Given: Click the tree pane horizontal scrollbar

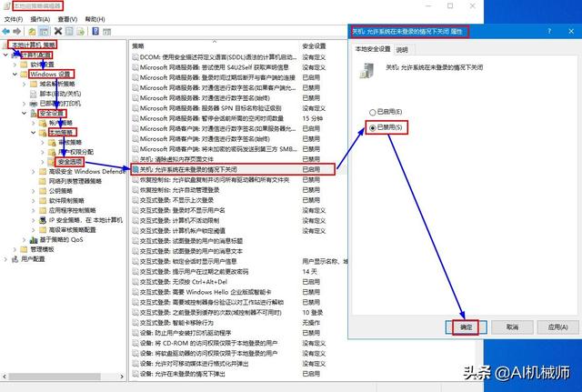Looking at the screenshot, I should click(55, 377).
